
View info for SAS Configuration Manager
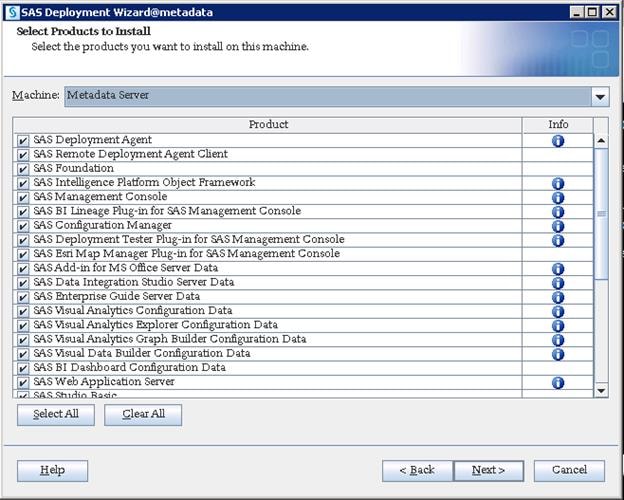coord(558,226)
